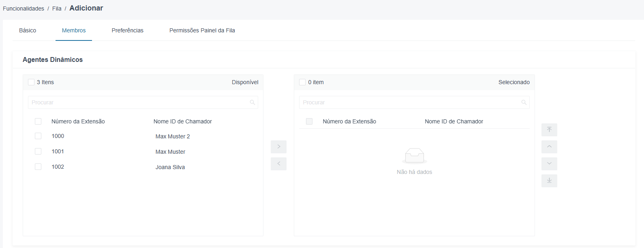Check the 3 Itens select-all checkbox
Screen dimensions: 644x248
coord(31,82)
